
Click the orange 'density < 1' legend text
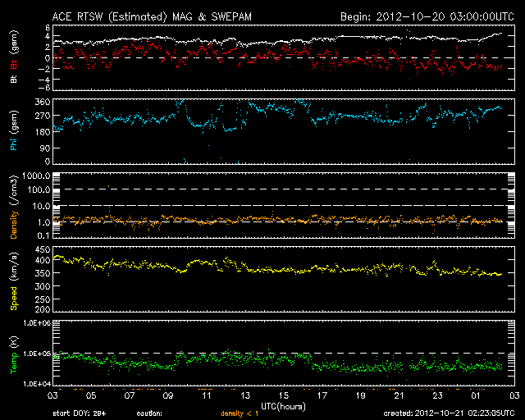coord(239,414)
